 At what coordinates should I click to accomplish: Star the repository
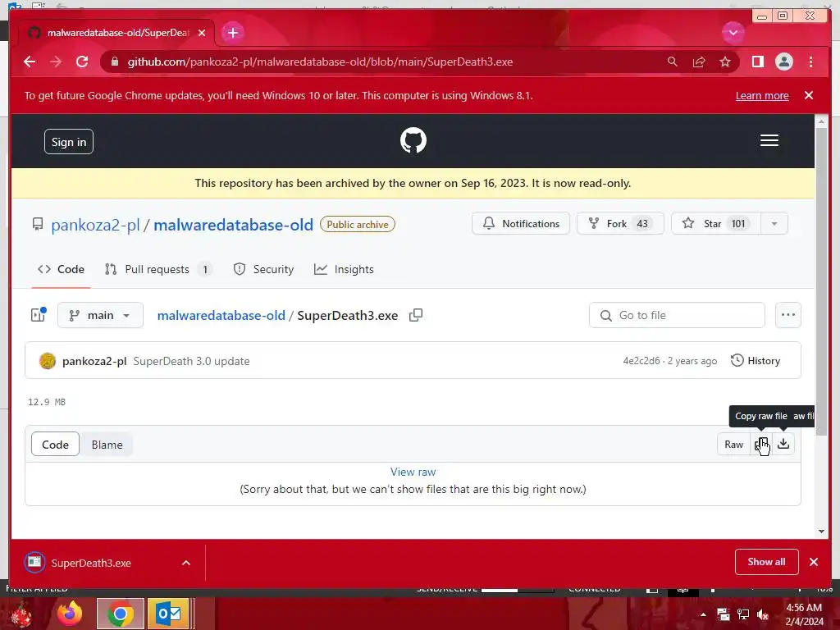point(715,223)
